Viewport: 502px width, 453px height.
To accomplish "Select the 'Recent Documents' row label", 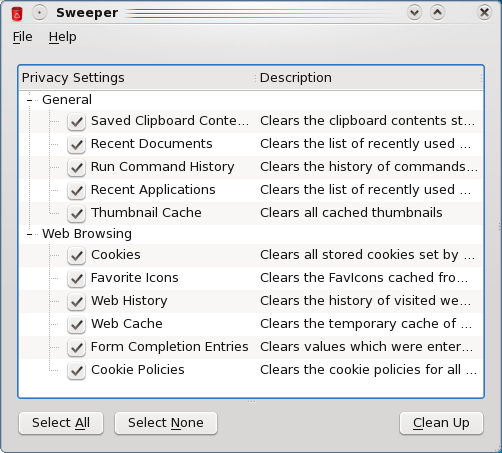I will 152,144.
